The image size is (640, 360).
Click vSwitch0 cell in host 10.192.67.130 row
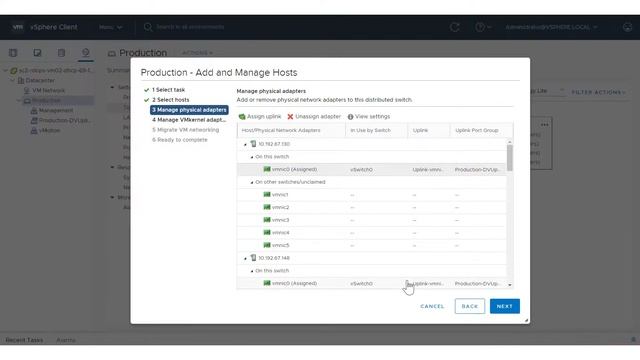(x=361, y=169)
